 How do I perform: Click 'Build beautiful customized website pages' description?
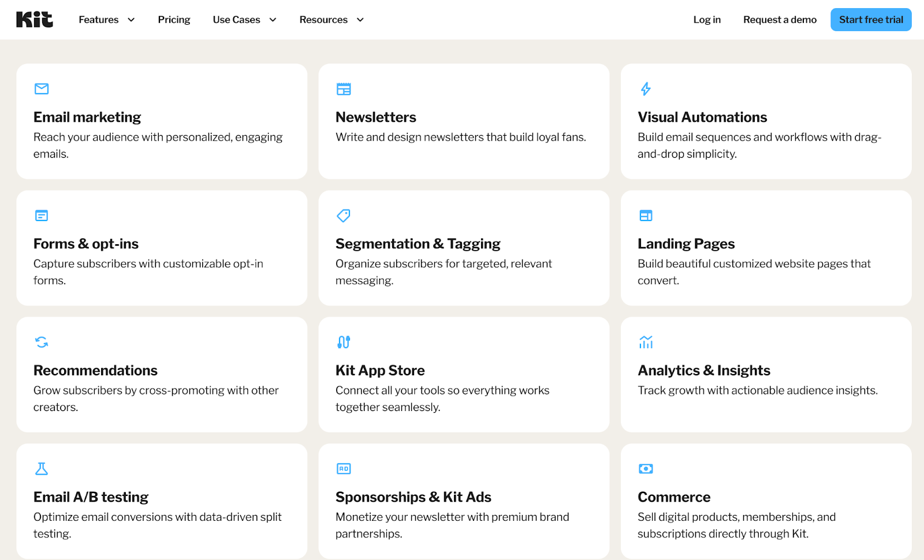tap(754, 272)
